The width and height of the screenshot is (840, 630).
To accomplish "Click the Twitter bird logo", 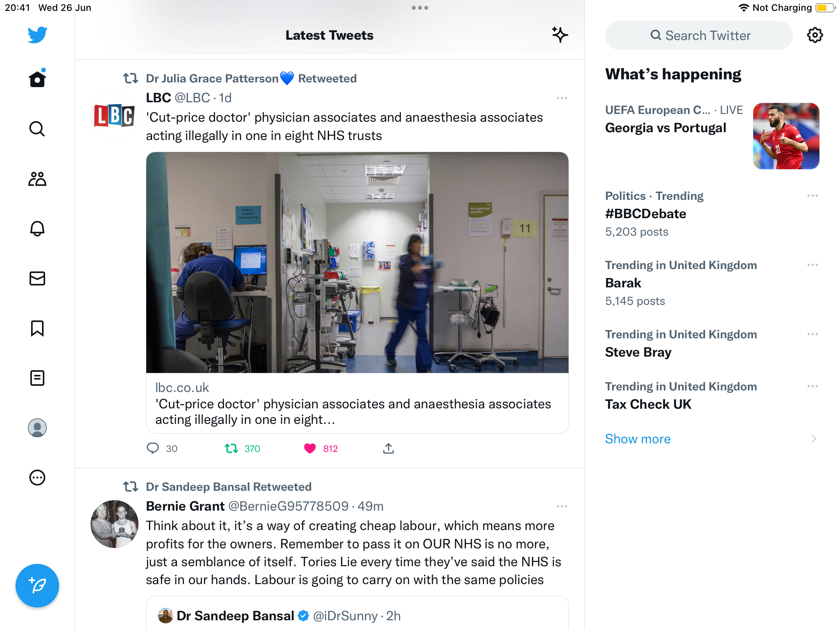I will tap(37, 35).
